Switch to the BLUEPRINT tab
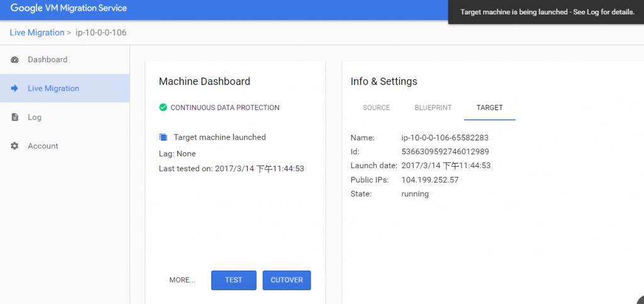644x304 pixels. point(433,108)
